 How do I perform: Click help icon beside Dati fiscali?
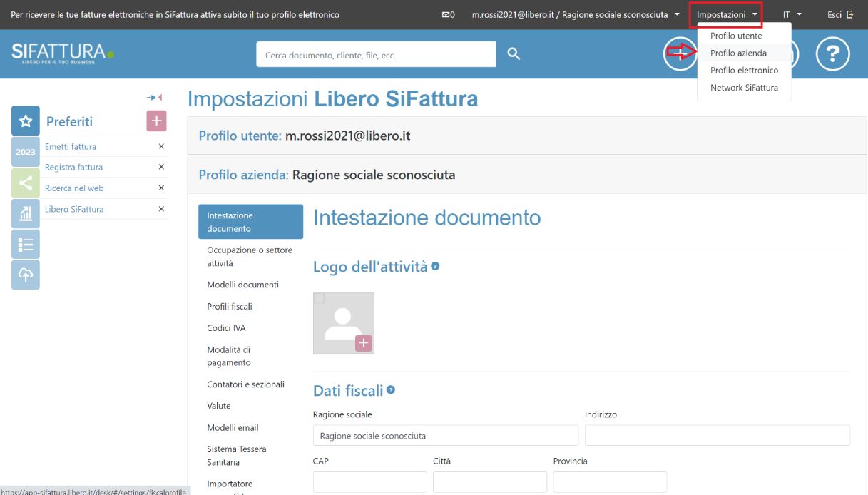tap(391, 390)
